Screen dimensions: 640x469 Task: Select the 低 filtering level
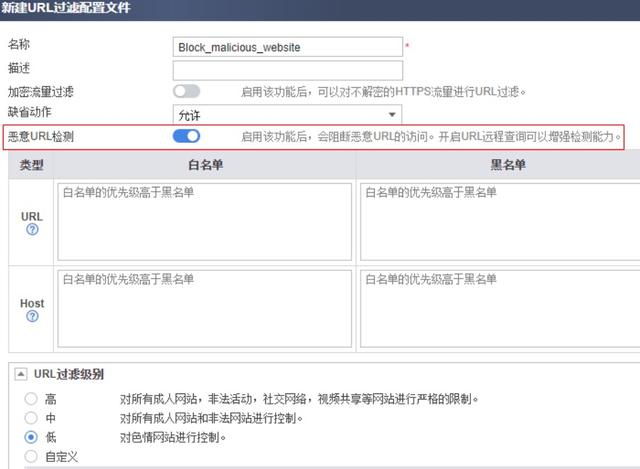pos(31,437)
